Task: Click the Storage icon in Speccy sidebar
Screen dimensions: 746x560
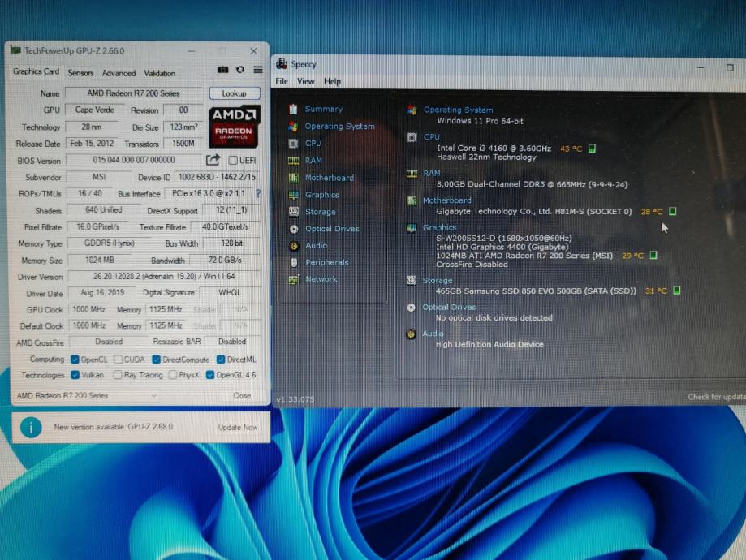Action: point(294,212)
